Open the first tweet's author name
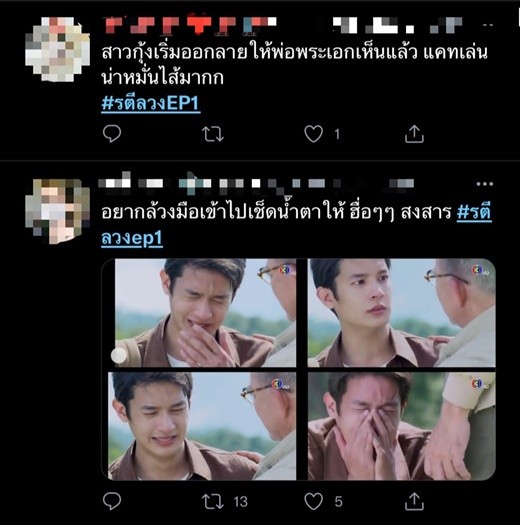 pos(191,24)
